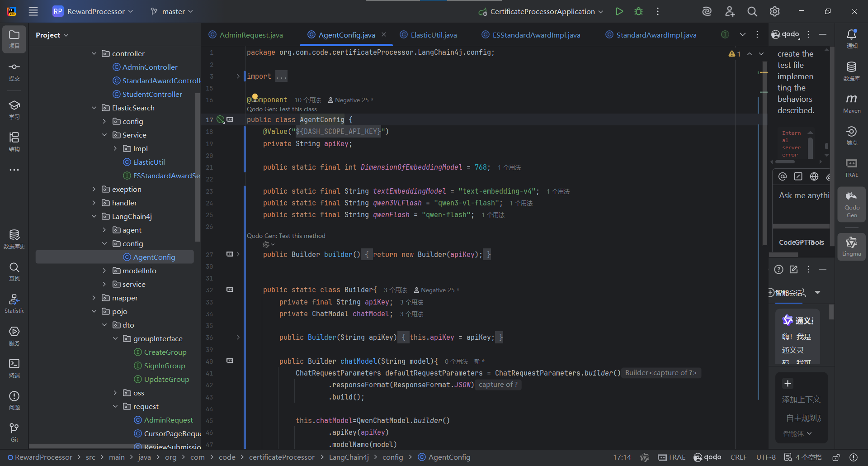Switch to ElasticUtil.java tab
Screen dimensions: 868x466
[429, 35]
